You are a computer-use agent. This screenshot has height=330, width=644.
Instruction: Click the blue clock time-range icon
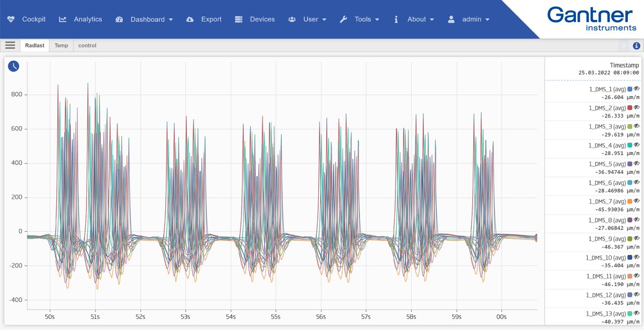click(13, 66)
